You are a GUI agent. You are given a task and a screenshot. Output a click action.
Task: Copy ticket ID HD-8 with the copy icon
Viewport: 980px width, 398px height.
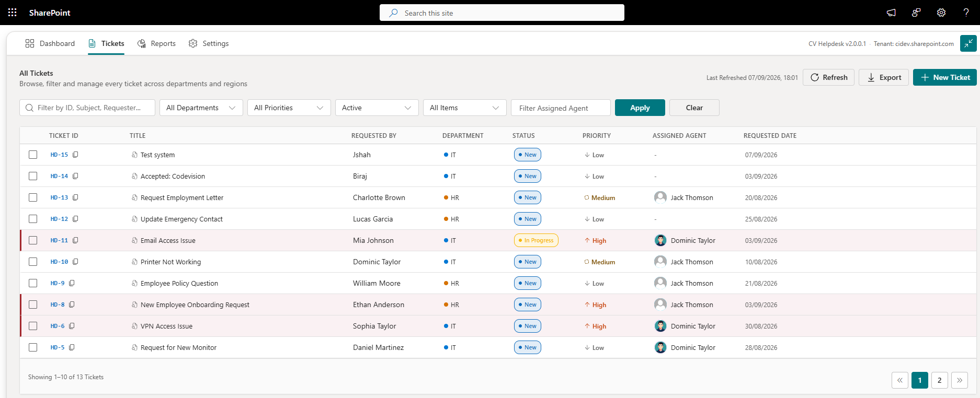pyautogui.click(x=72, y=305)
